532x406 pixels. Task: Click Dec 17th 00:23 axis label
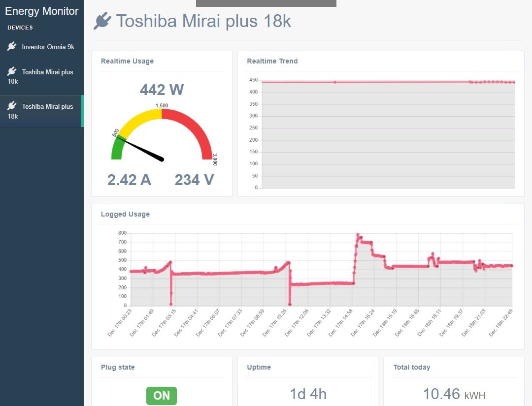click(x=119, y=323)
